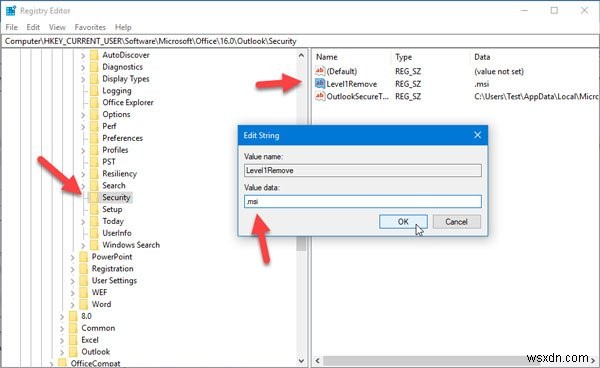The image size is (600, 368).
Task: Select the Outlook key under Office
Action: (x=96, y=352)
